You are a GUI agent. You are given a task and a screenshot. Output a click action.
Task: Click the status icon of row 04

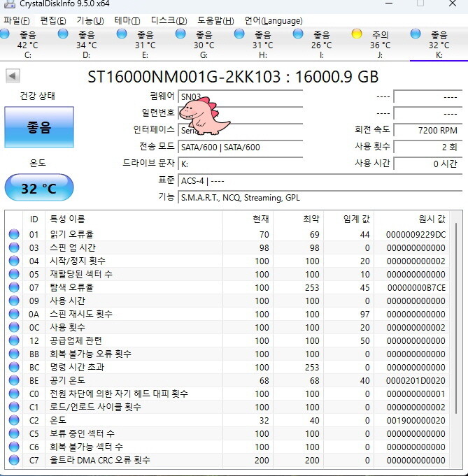14,261
